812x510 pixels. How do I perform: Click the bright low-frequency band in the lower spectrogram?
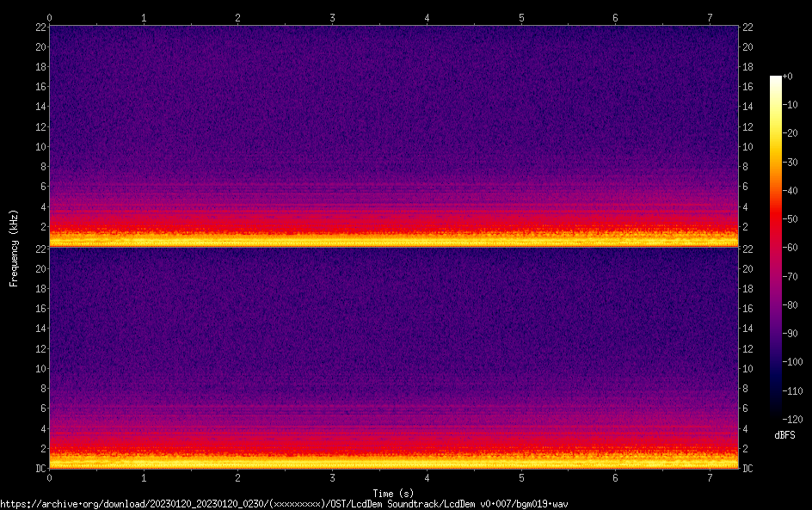[393, 462]
